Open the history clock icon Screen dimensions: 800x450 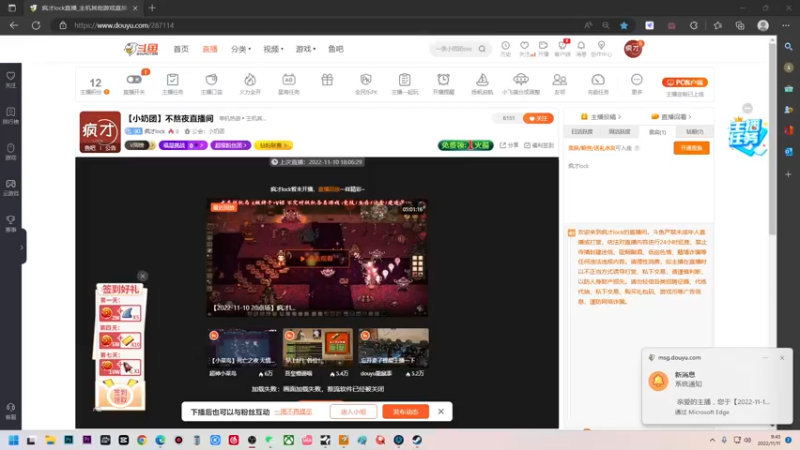(x=505, y=46)
